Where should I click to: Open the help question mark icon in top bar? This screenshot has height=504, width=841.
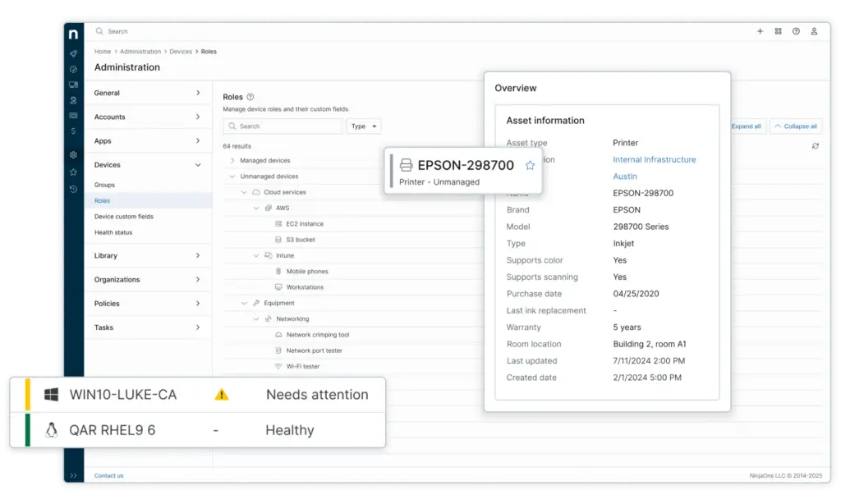tap(796, 31)
